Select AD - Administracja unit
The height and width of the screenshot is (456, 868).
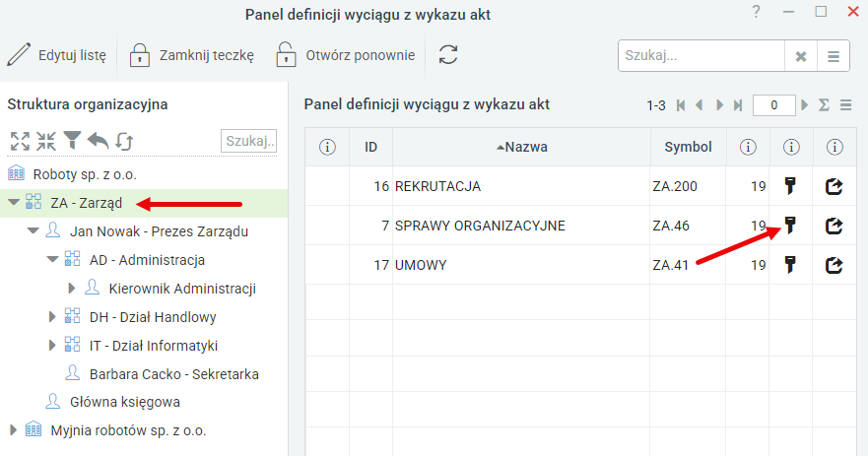147,260
